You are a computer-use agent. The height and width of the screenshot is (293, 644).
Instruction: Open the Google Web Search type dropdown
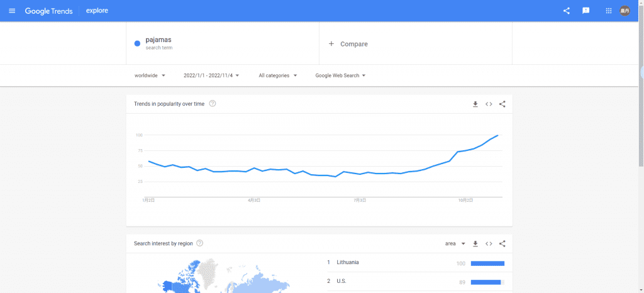(x=340, y=75)
